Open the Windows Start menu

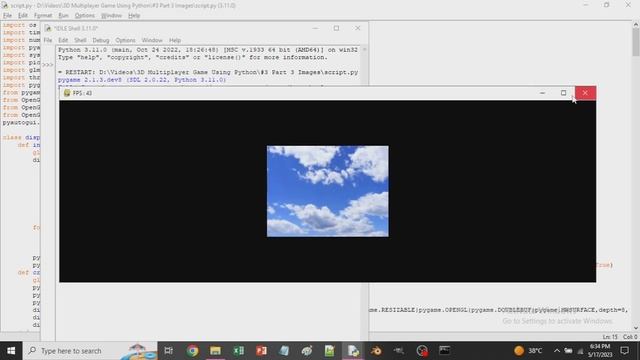tap(11, 351)
